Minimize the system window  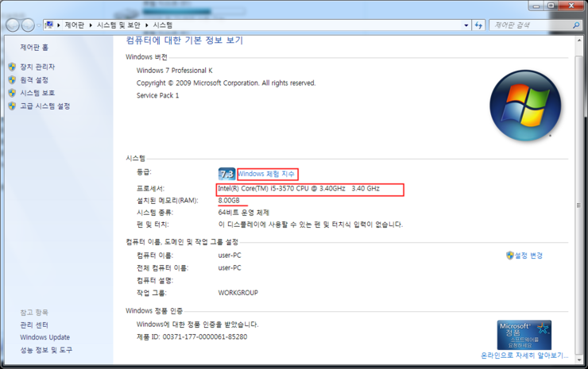pyautogui.click(x=536, y=6)
